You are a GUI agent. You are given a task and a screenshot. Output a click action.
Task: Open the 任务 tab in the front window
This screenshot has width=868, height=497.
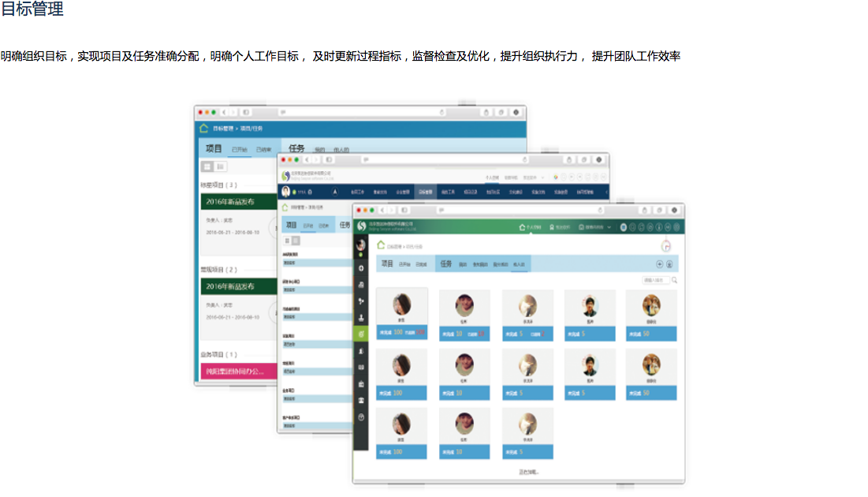(x=446, y=264)
